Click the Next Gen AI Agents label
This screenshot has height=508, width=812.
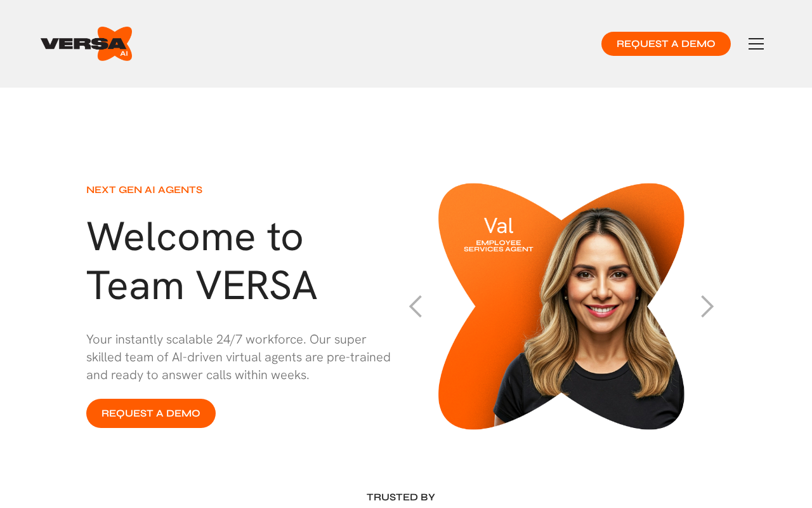point(145,190)
